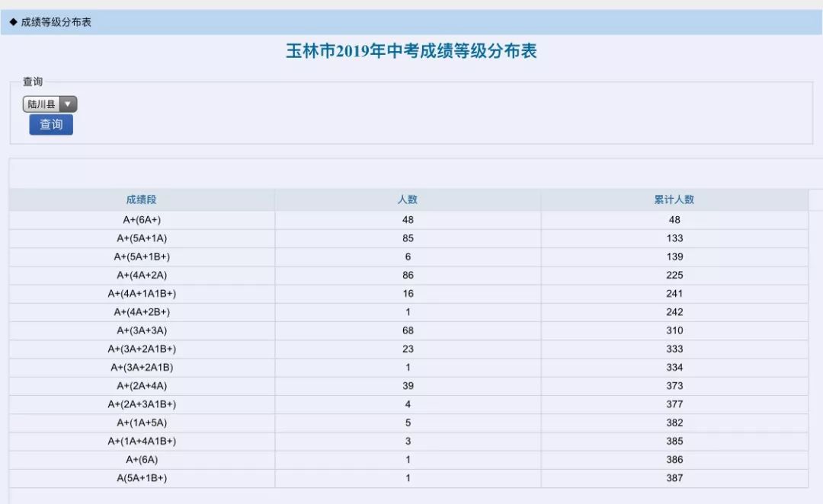This screenshot has height=504, width=823.
Task: Click the 人数 value 39
Action: (408, 385)
